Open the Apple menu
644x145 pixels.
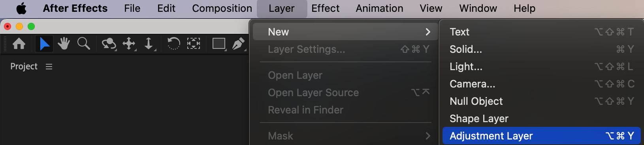pyautogui.click(x=21, y=8)
